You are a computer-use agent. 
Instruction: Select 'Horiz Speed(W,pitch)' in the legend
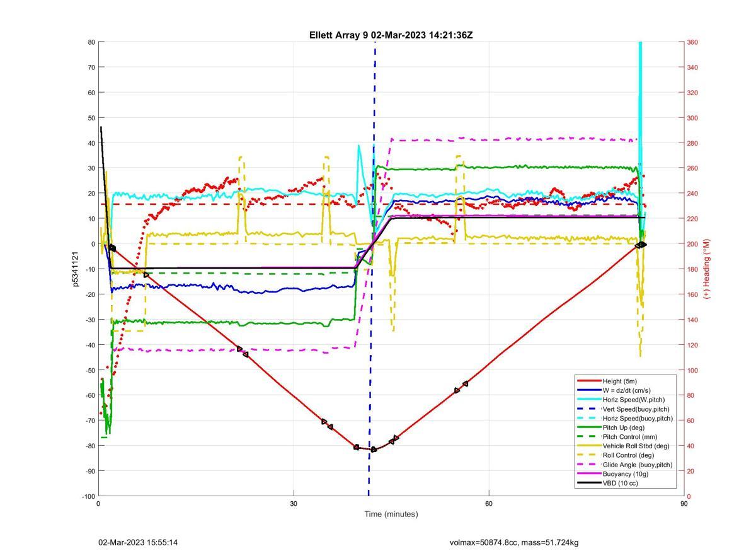634,400
